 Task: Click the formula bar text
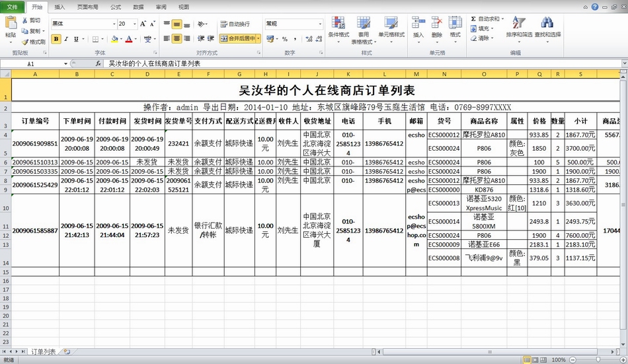155,63
